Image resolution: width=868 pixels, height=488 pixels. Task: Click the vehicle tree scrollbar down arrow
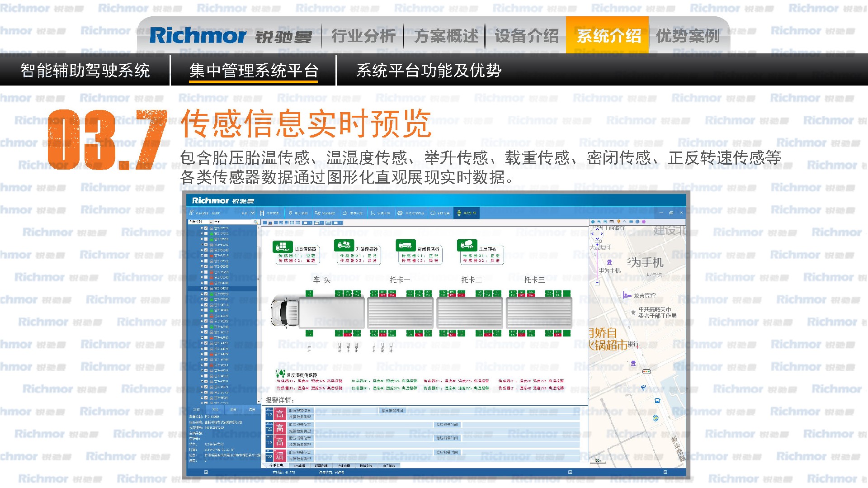[259, 401]
